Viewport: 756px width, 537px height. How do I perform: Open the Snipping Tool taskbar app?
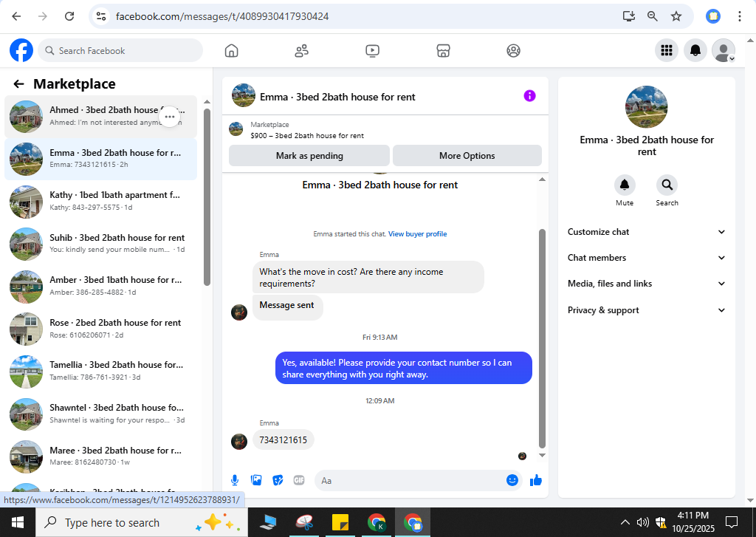point(305,522)
